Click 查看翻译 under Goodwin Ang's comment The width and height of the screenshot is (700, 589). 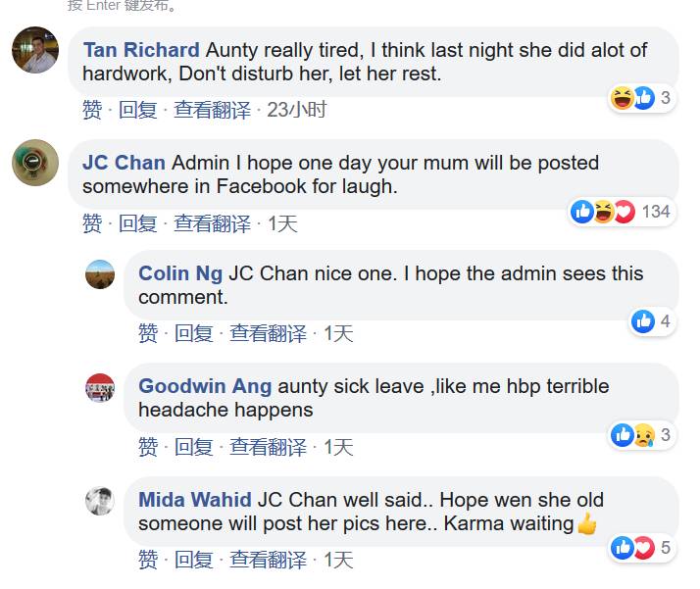point(268,447)
